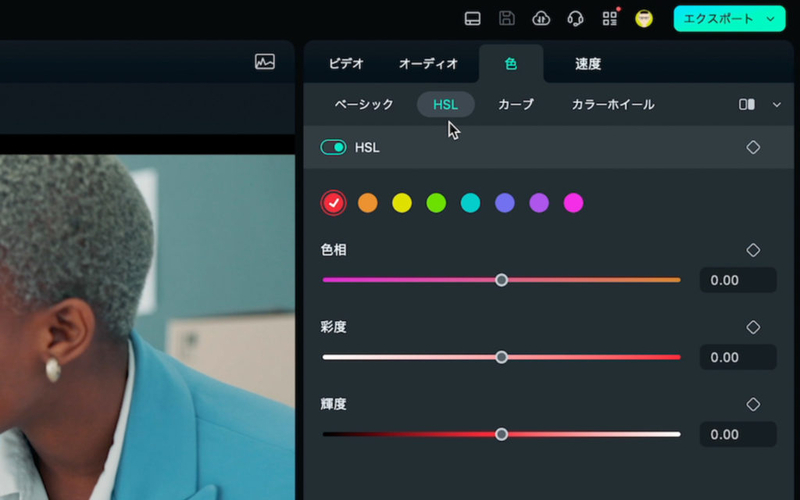
Task: Click the 色相 value field 0.00
Action: [738, 280]
